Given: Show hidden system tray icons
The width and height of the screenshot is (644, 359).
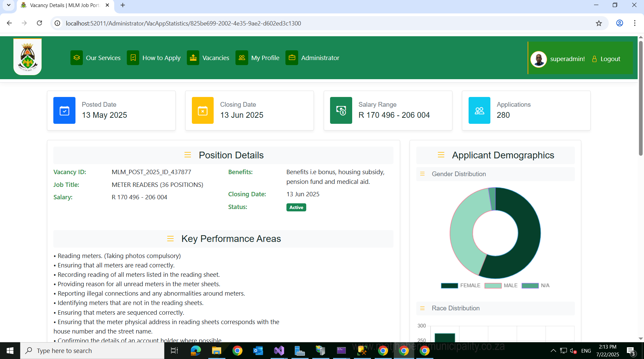Looking at the screenshot, I should coord(553,351).
